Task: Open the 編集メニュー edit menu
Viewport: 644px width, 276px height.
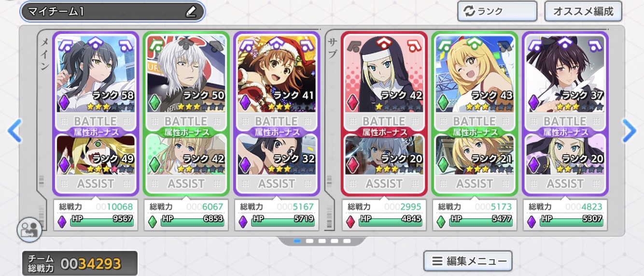Action: coord(468,261)
